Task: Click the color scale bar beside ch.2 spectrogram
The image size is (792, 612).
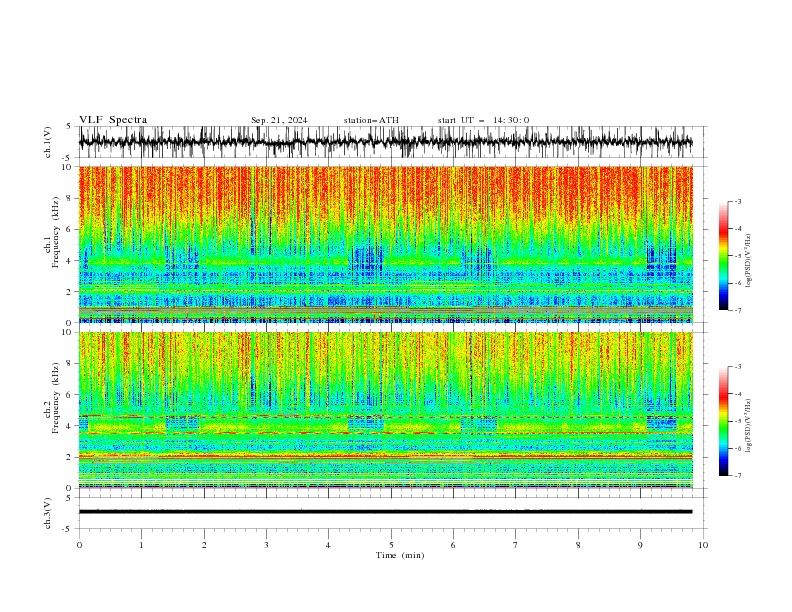Action: pyautogui.click(x=723, y=421)
